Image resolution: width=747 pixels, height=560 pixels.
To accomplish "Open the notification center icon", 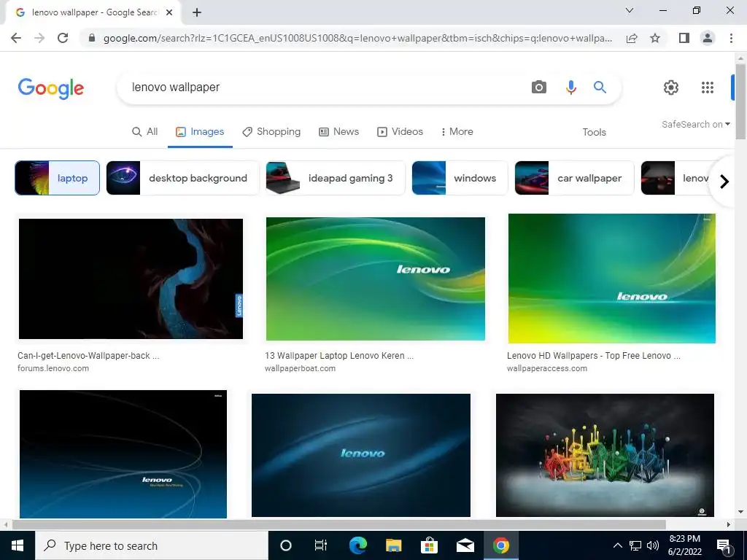I will click(724, 547).
